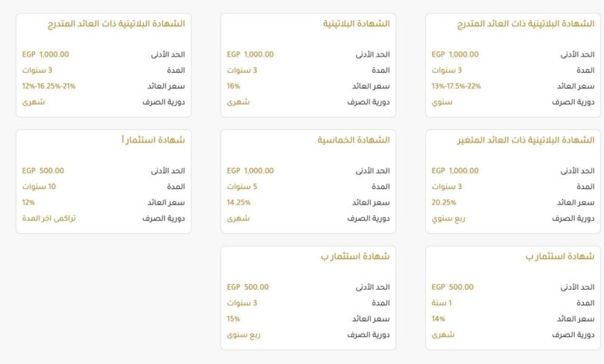The height and width of the screenshot is (364, 604).
Task: Click the 5 سنوات duration value
Action: pos(242,187)
